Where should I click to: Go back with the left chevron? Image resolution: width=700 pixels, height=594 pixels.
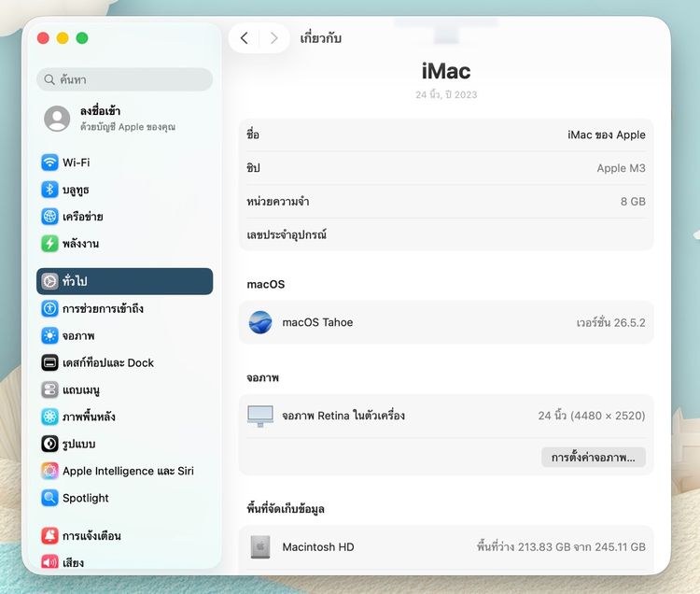[245, 38]
